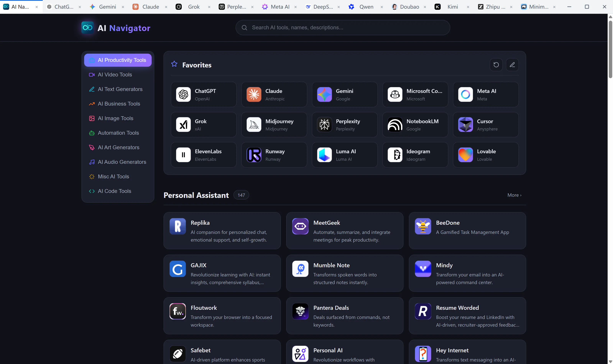Screen dimensions: 613x364
Task: Open the BeeDone bee icon
Action: (x=423, y=226)
